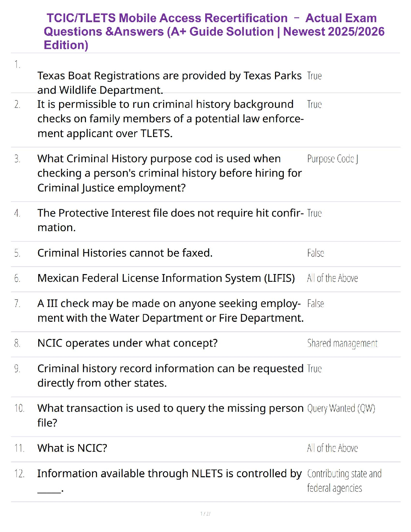Screen dimensions: 411x532
Task: Click the question about requesting records from other states
Action: pyautogui.click(x=170, y=375)
